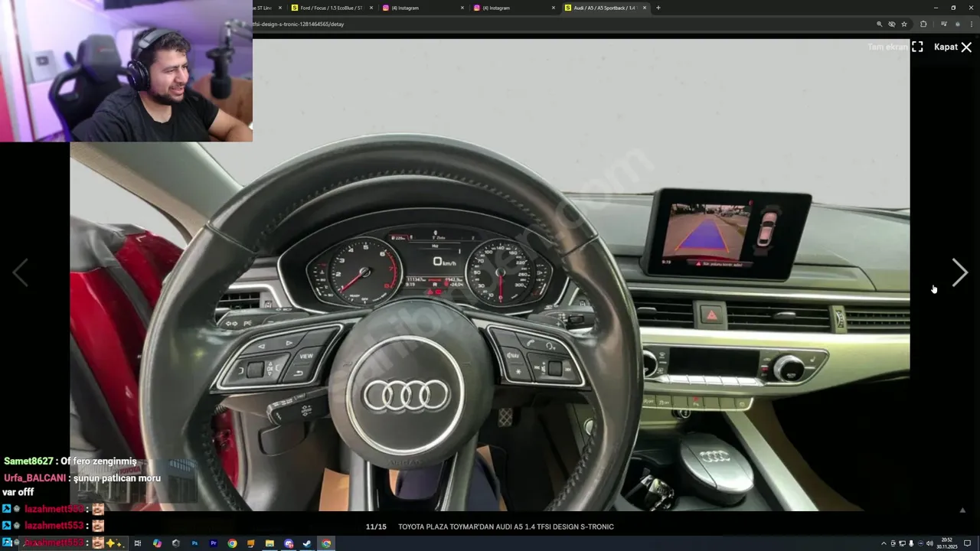Click the microphone tray icon
Viewport: 980px width, 551px height.
click(911, 543)
